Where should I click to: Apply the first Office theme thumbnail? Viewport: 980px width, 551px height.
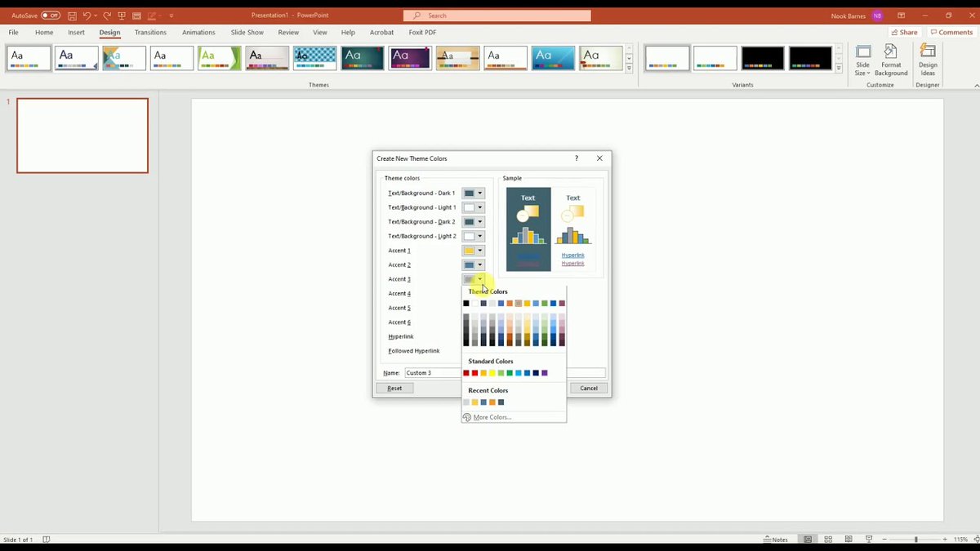click(29, 58)
